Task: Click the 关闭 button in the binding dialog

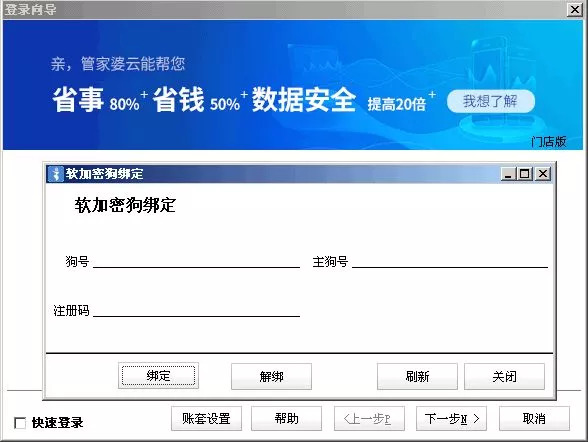Action: [x=504, y=376]
